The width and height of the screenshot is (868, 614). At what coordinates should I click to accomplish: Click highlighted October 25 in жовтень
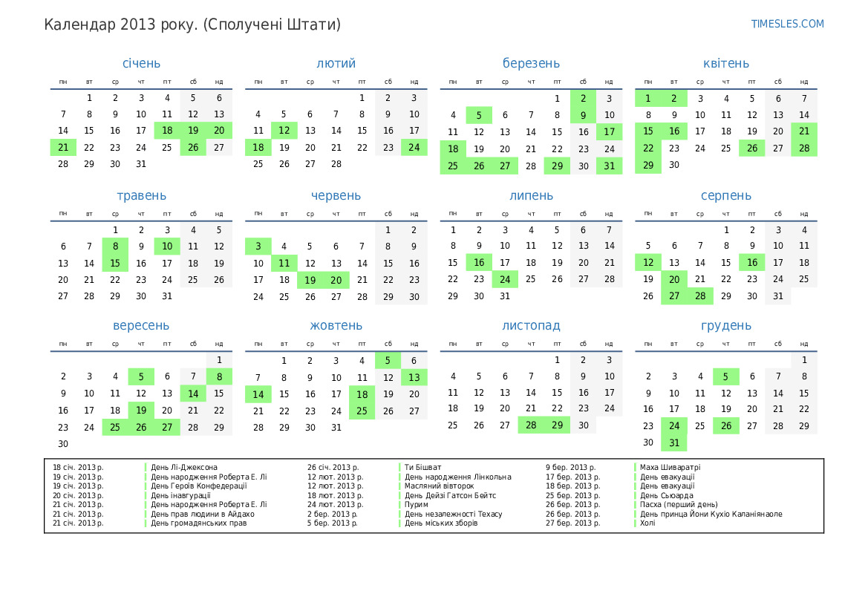click(x=362, y=411)
